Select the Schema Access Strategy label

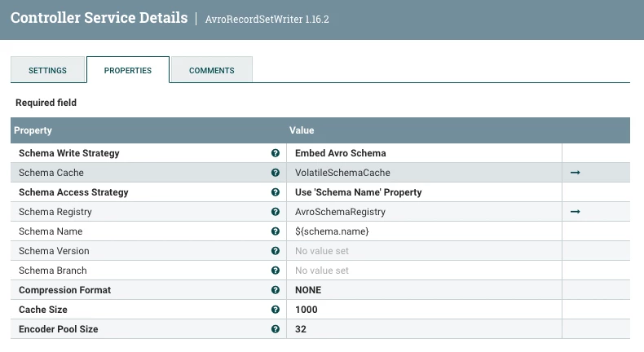73,192
